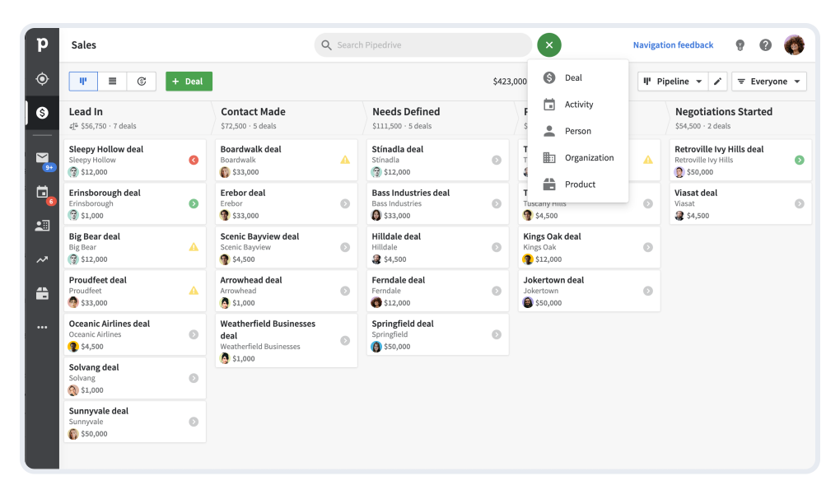The height and width of the screenshot is (504, 840).
Task: Open the Products box icon in sidebar
Action: (x=42, y=293)
